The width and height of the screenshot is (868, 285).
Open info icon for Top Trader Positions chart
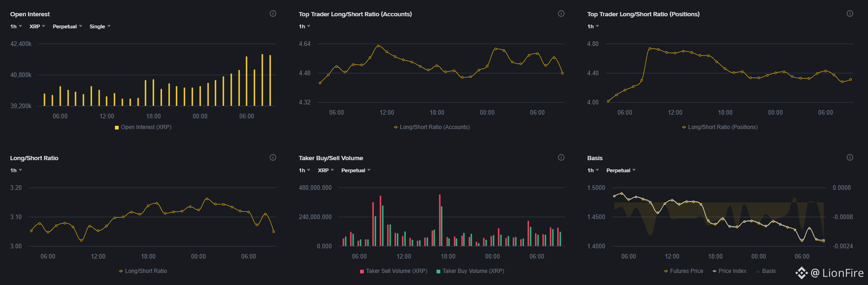(850, 13)
